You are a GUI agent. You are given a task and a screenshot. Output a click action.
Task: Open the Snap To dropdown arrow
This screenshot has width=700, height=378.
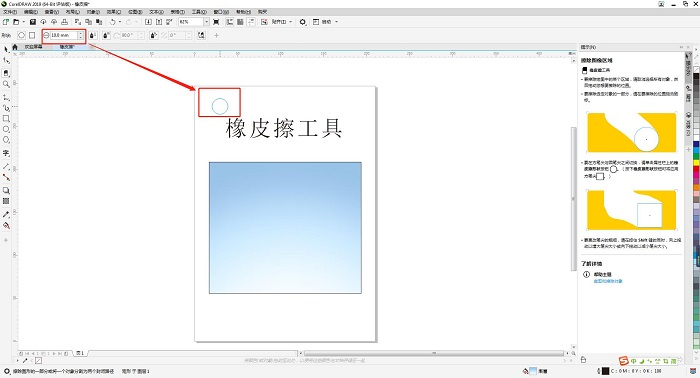(291, 22)
